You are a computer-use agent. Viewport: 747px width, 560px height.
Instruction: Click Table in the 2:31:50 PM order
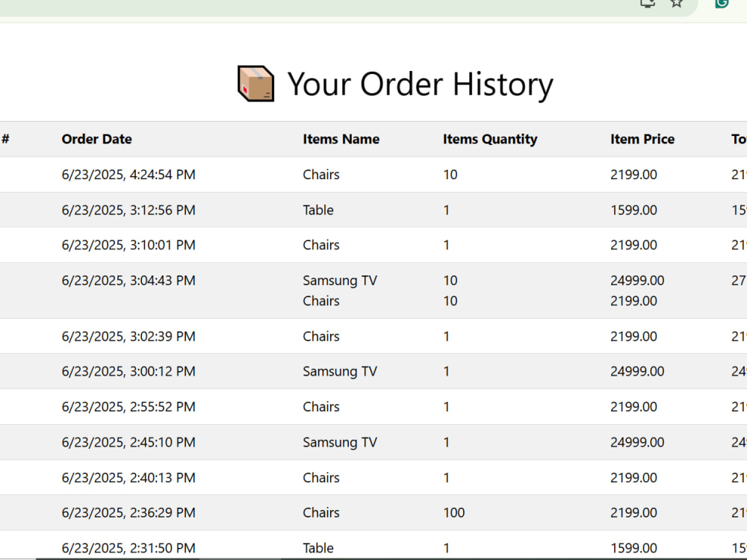318,548
